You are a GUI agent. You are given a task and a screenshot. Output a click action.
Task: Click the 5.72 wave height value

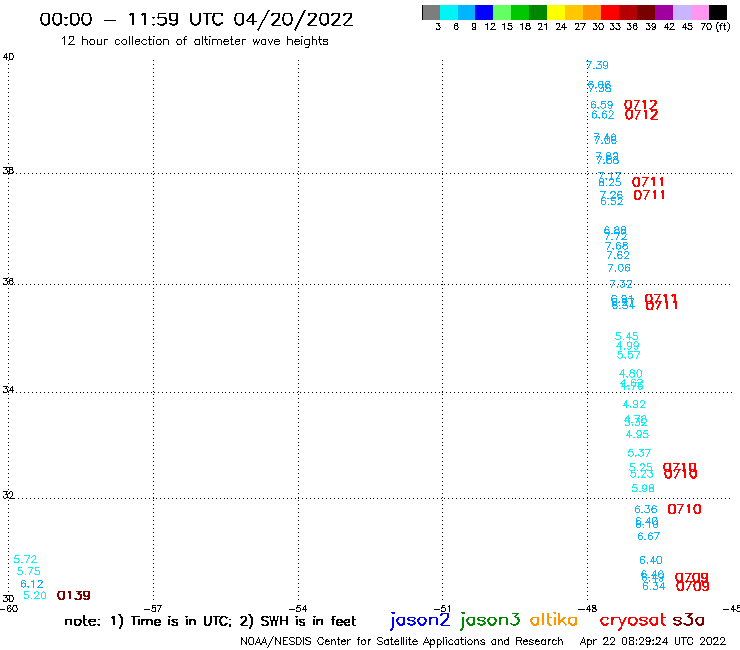click(x=25, y=559)
